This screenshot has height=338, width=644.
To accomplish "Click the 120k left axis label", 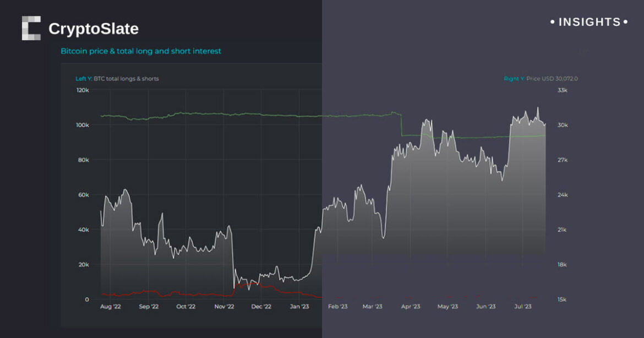I will click(83, 90).
